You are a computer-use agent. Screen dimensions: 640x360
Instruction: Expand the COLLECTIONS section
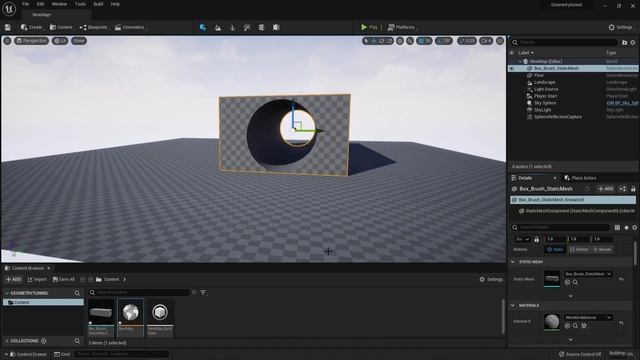7,341
